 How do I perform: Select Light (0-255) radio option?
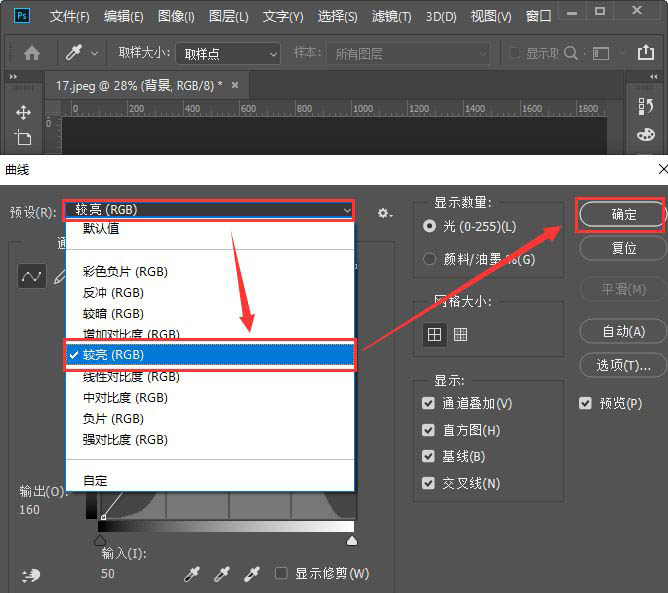pyautogui.click(x=429, y=226)
